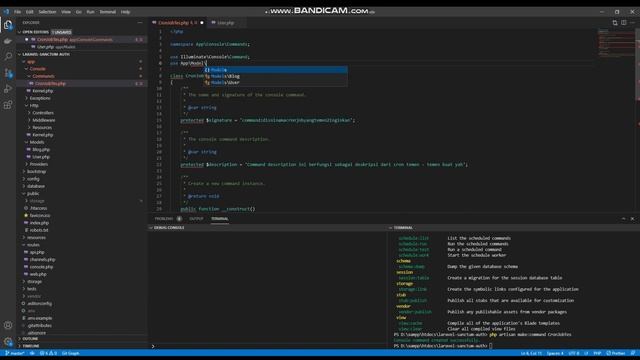Click the Prettier status bar item
The height and width of the screenshot is (360, 640).
pos(616,353)
